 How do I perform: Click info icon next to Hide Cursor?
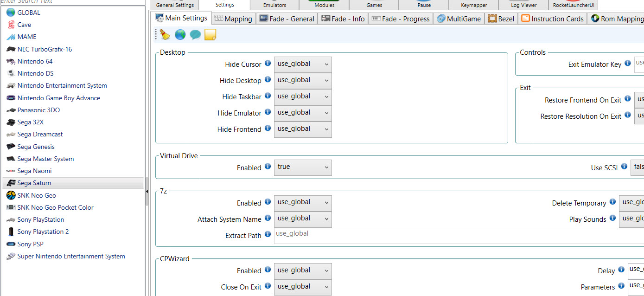pyautogui.click(x=268, y=64)
